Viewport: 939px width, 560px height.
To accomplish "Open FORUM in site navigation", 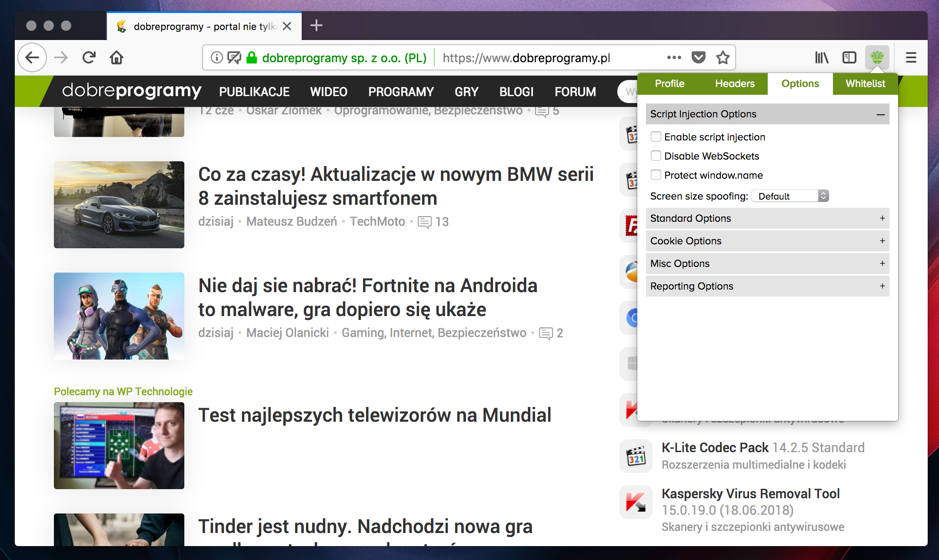I will click(x=575, y=92).
